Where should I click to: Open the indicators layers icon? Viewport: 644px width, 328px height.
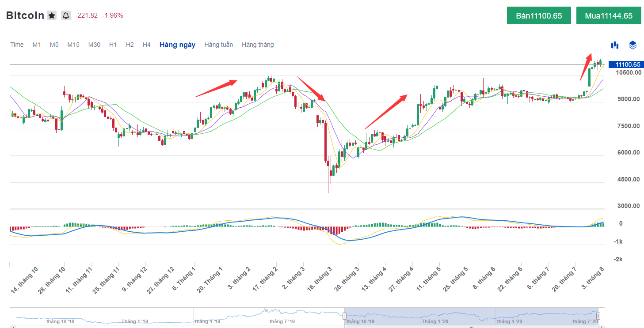[633, 45]
